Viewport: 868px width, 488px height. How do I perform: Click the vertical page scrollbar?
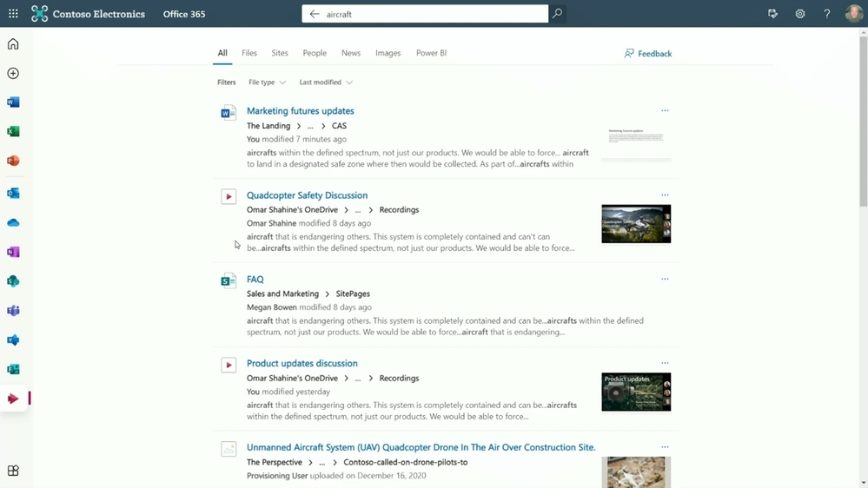(x=864, y=122)
